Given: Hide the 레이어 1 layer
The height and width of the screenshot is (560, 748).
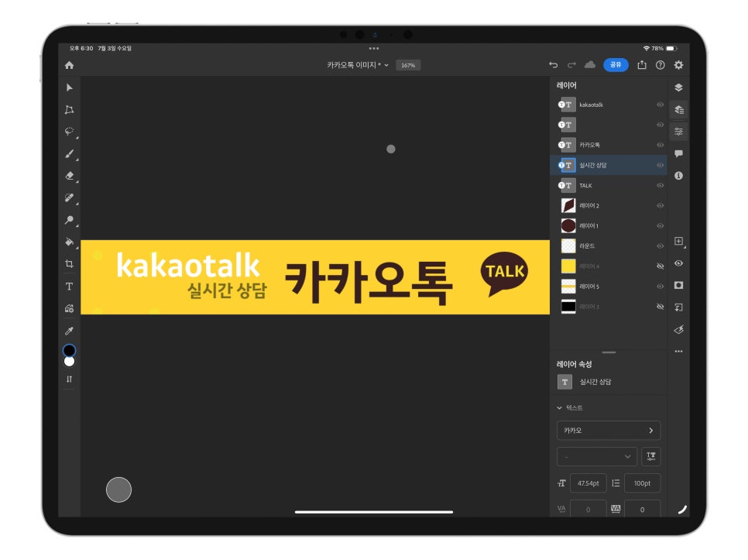Looking at the screenshot, I should [661, 225].
